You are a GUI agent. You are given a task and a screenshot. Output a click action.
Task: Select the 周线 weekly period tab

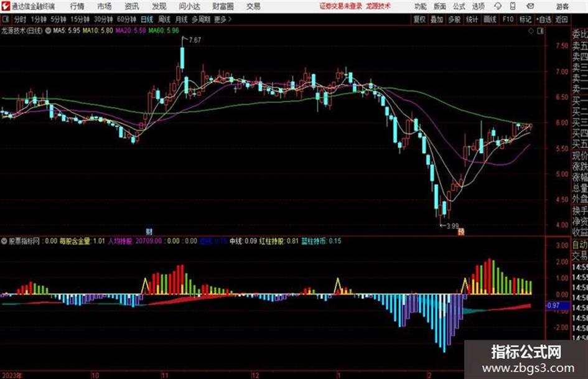click(x=164, y=19)
